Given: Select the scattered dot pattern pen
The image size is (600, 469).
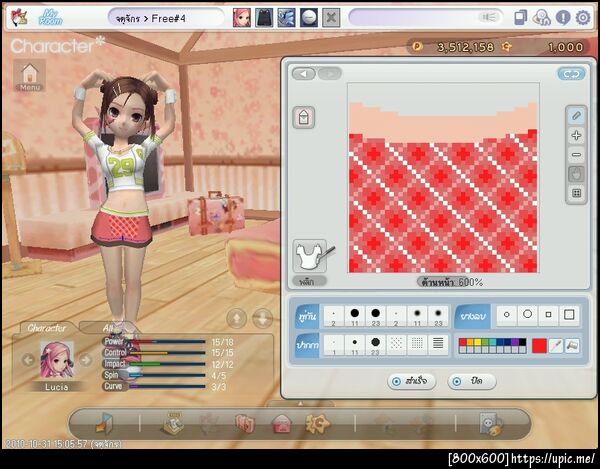Looking at the screenshot, I should click(x=396, y=345).
